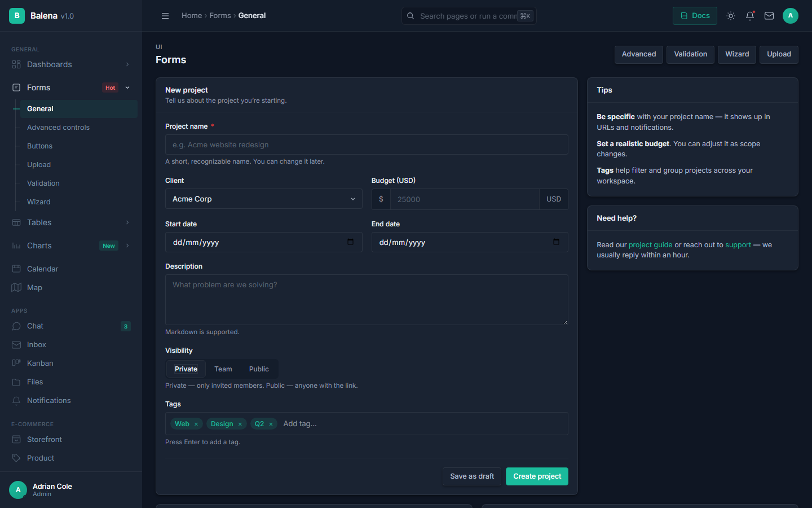The width and height of the screenshot is (812, 508).
Task: Remove the Design tag
Action: [x=240, y=424]
